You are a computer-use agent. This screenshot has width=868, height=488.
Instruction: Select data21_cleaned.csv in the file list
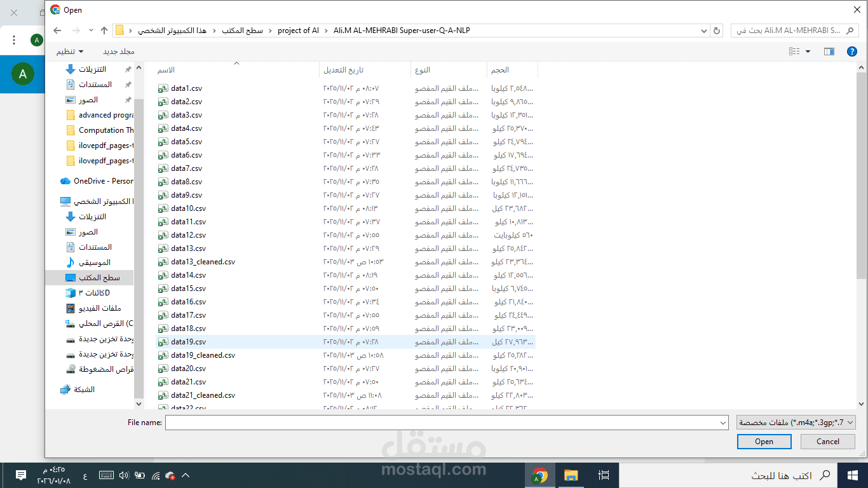click(x=346, y=395)
